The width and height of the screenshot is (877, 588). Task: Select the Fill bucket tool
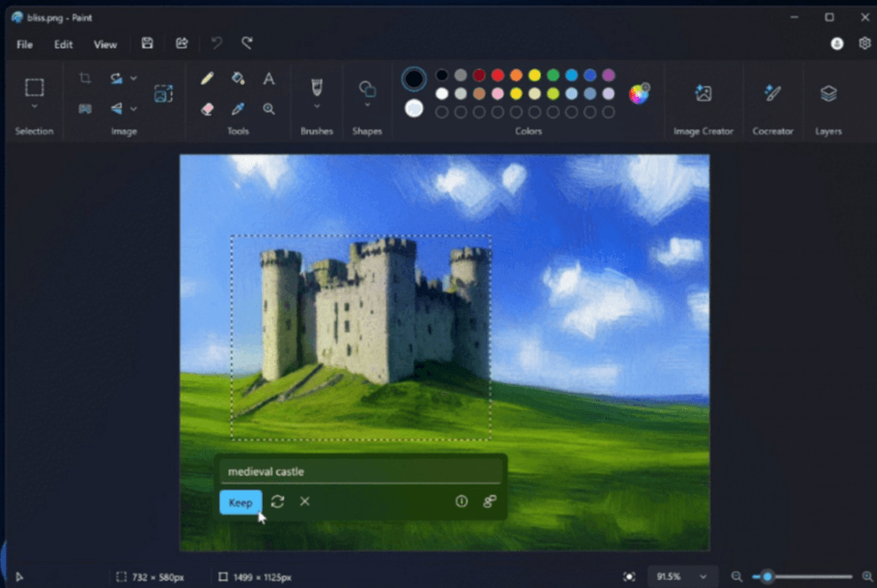[x=238, y=78]
